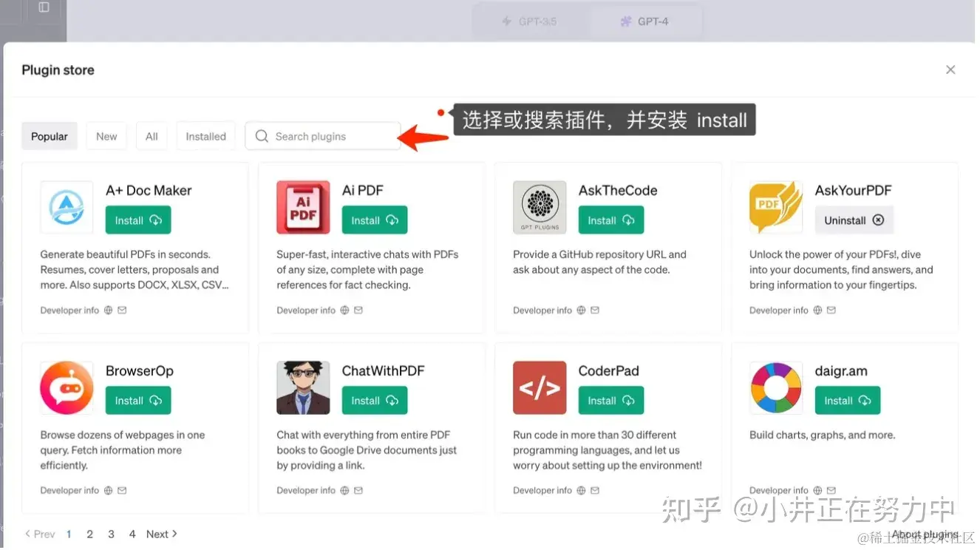Image resolution: width=980 pixels, height=550 pixels.
Task: Click Prev pagination link
Action: 40,534
